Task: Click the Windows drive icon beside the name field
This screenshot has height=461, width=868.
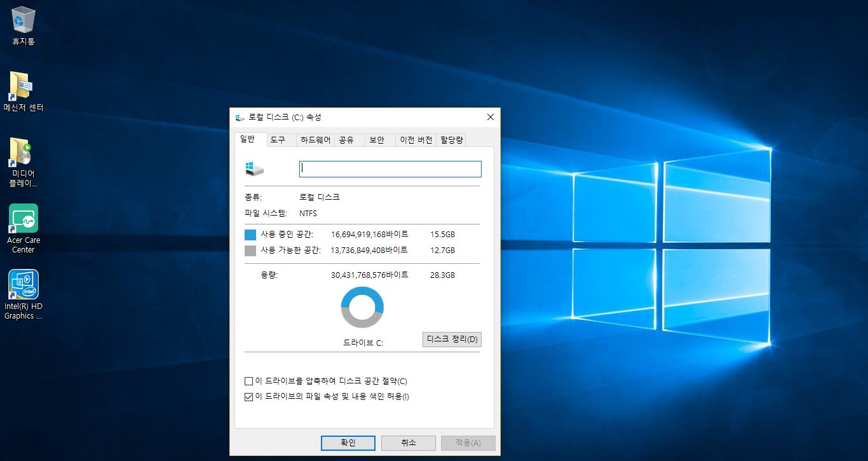Action: (254, 169)
